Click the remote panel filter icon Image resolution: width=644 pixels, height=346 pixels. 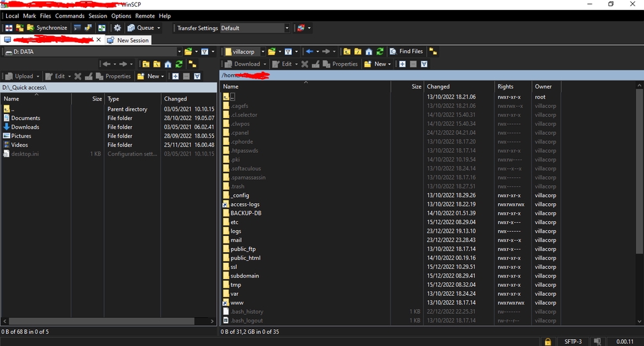point(288,52)
